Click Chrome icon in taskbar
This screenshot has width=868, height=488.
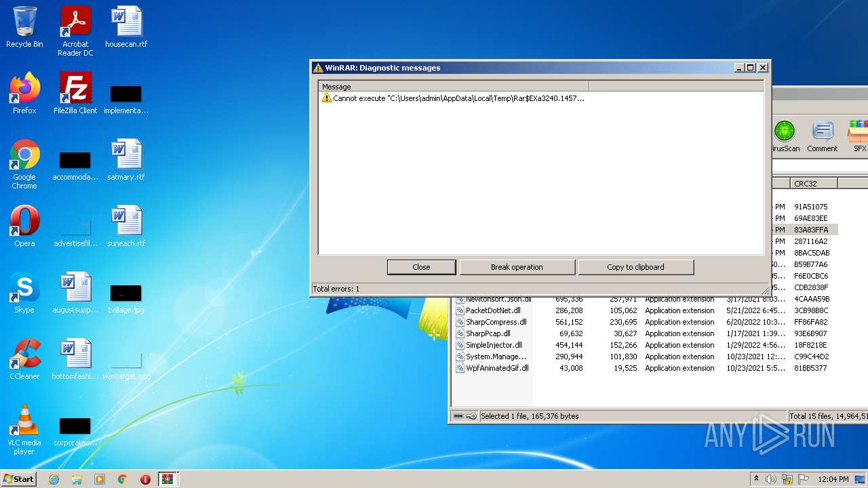[123, 479]
